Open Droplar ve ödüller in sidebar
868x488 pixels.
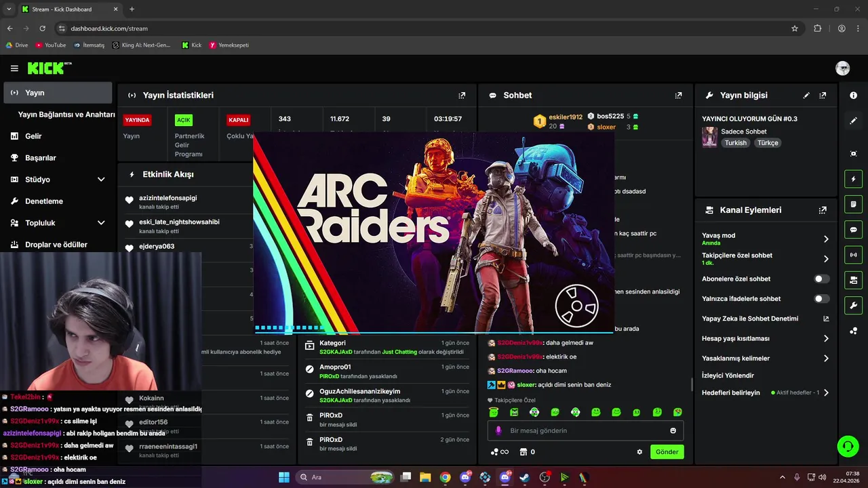[58, 245]
